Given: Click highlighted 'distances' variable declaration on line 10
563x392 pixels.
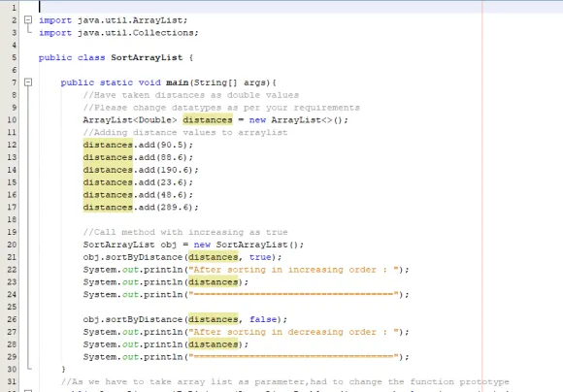Looking at the screenshot, I should tap(208, 120).
